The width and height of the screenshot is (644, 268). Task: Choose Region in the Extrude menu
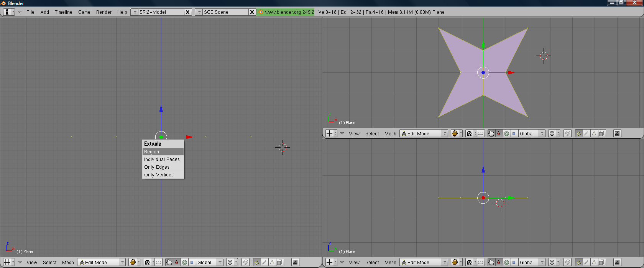point(163,152)
